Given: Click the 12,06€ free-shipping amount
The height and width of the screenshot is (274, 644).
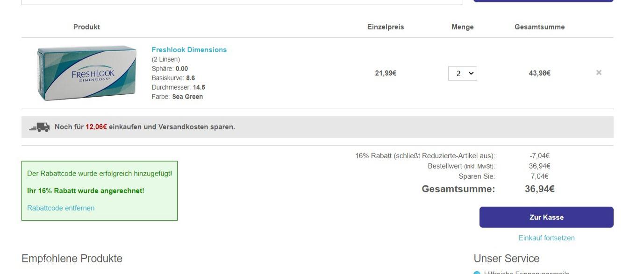Looking at the screenshot, I should point(96,127).
